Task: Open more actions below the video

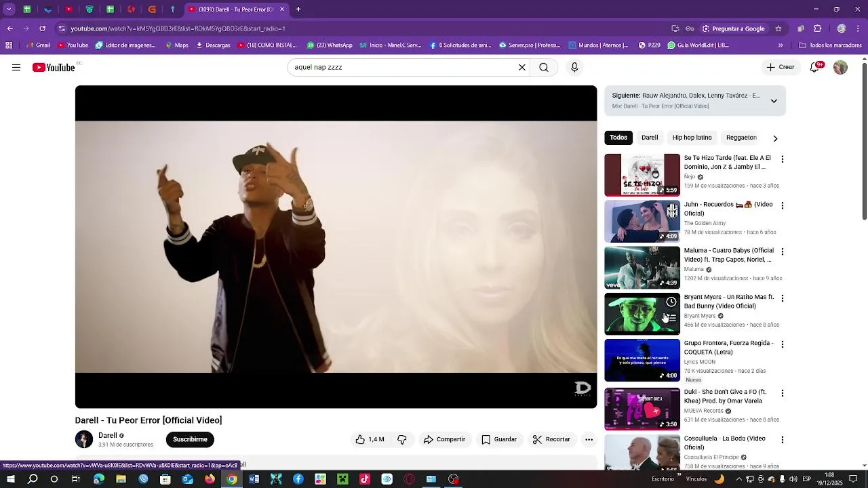Action: (589, 439)
